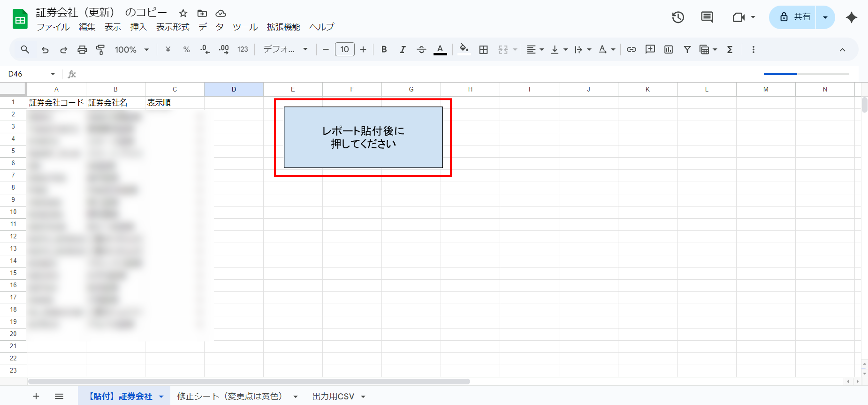The image size is (868, 405).
Task: Click the paint format roller icon
Action: pos(100,50)
